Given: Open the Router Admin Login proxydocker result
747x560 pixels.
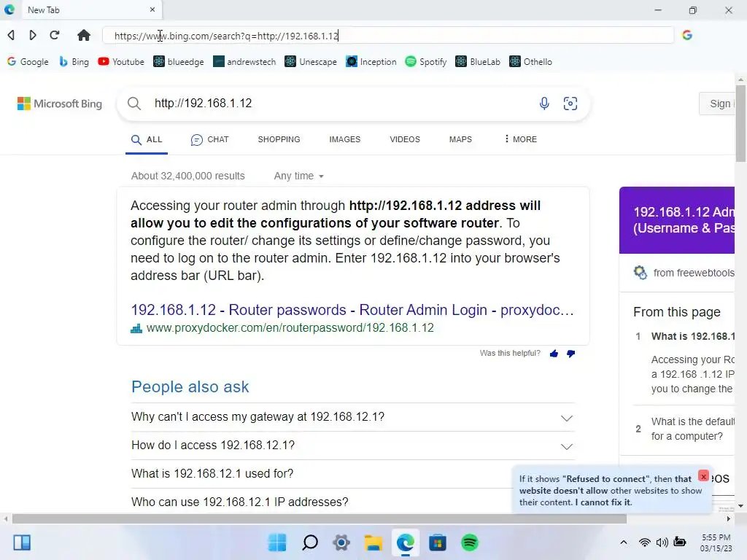Looking at the screenshot, I should pyautogui.click(x=352, y=310).
